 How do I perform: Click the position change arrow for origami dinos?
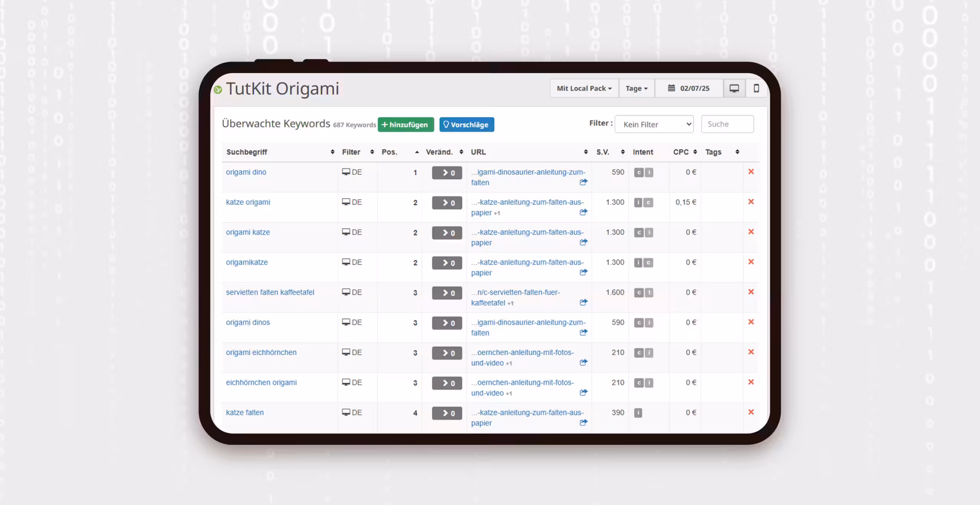coord(446,323)
